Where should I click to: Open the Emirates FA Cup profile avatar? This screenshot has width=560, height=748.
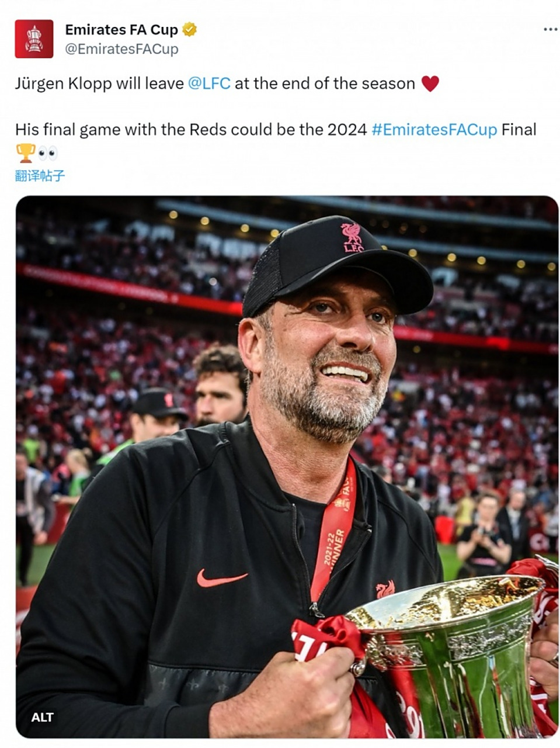pyautogui.click(x=34, y=39)
